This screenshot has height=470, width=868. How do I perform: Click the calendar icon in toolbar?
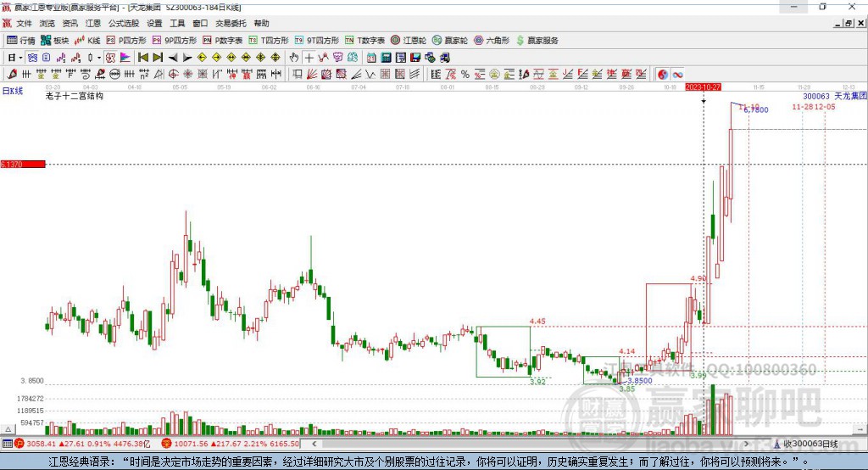coord(371,58)
